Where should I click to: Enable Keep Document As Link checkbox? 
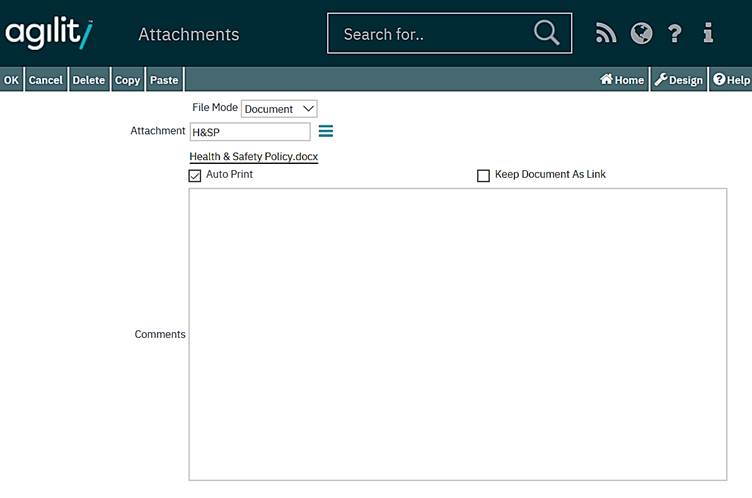click(484, 176)
